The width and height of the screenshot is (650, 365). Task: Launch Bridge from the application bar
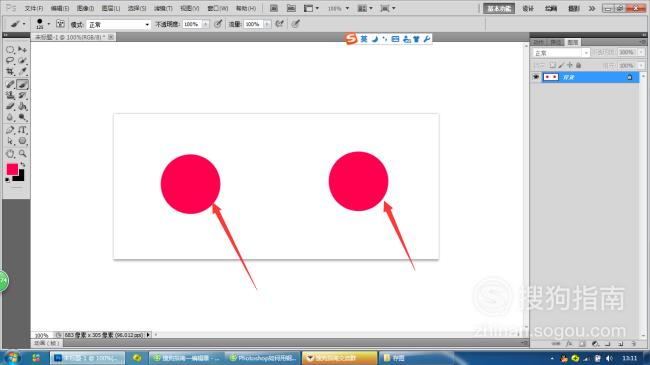274,8
